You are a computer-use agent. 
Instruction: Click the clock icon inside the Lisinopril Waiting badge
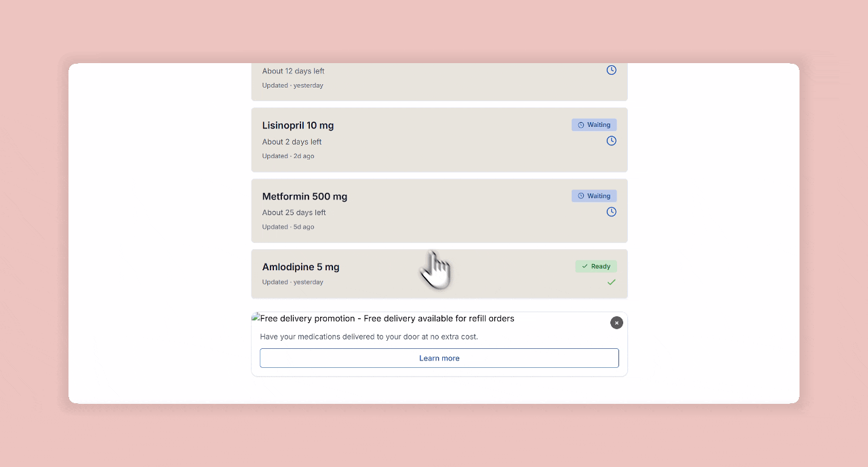tap(580, 124)
